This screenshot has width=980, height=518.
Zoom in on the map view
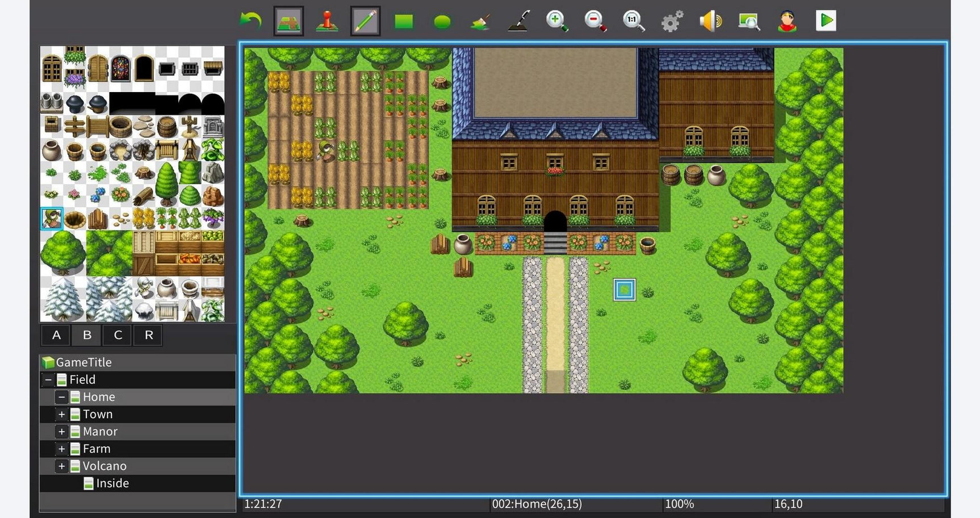point(557,20)
